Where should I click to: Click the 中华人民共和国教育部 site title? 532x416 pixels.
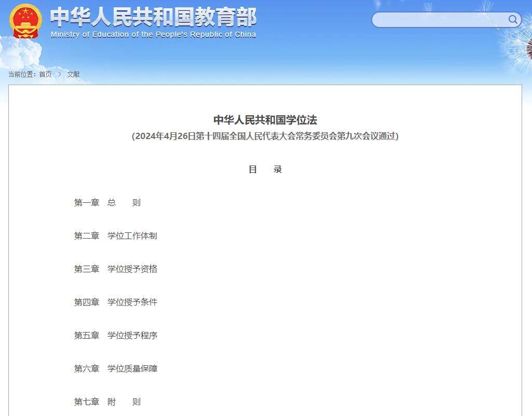click(x=153, y=17)
